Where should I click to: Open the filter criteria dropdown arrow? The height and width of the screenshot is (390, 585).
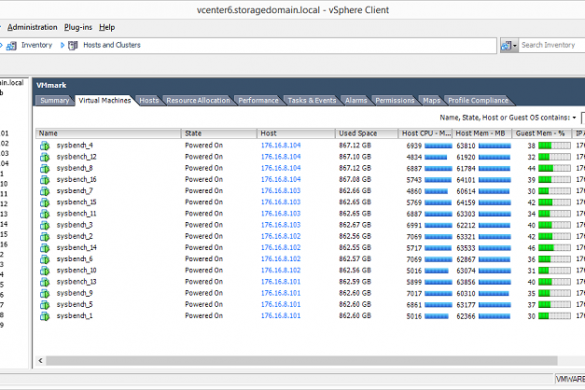point(574,118)
